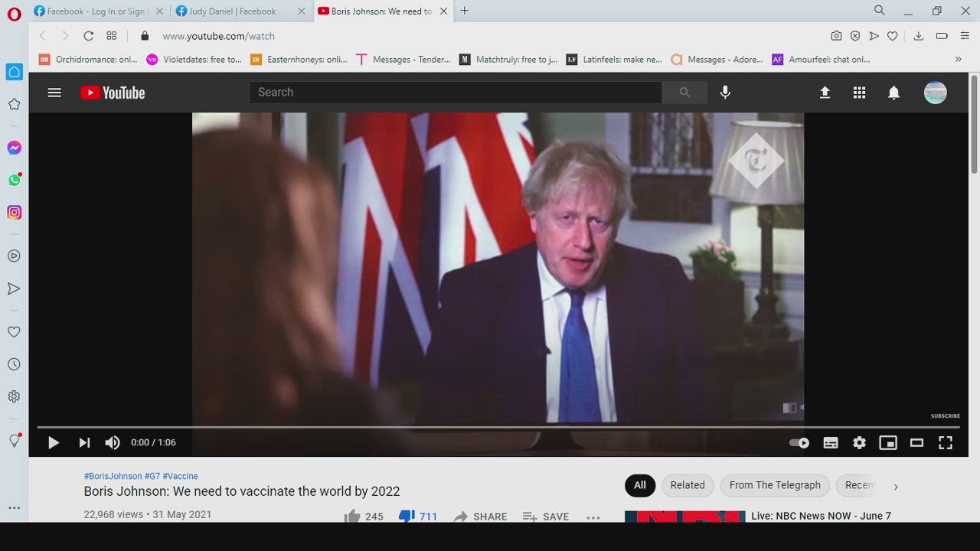980x551 pixels.
Task: Click the #BorisJohnson hashtag link
Action: pos(113,476)
